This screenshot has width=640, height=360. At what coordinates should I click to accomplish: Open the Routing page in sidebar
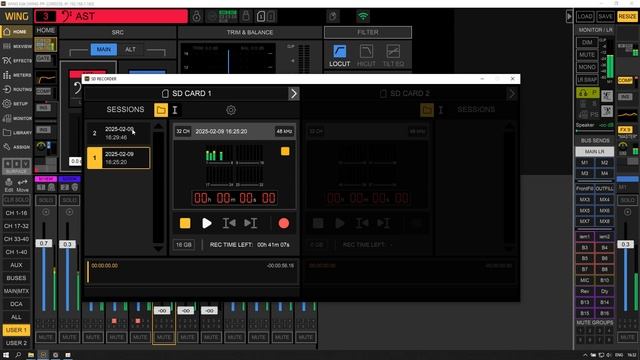(x=16, y=89)
